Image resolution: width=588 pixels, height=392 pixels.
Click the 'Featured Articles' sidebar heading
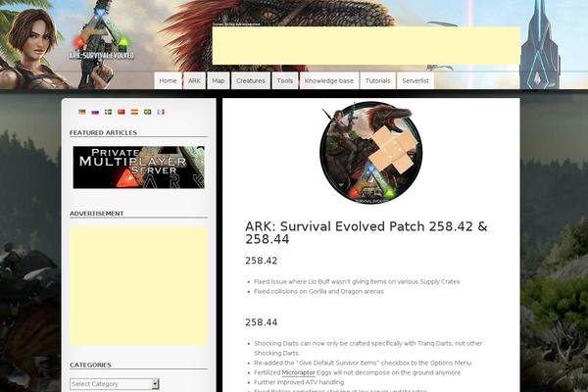[x=103, y=133]
